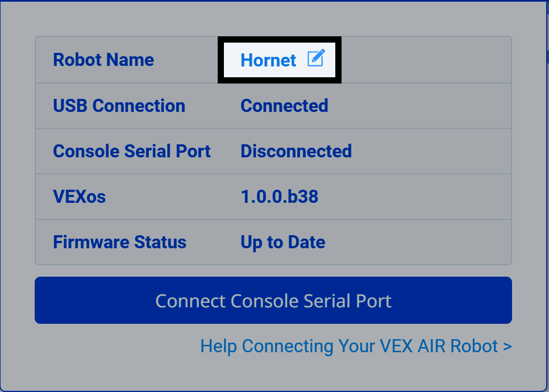Click empty space right of the Hornet field
Viewport: 549px width, 392px height.
426,60
